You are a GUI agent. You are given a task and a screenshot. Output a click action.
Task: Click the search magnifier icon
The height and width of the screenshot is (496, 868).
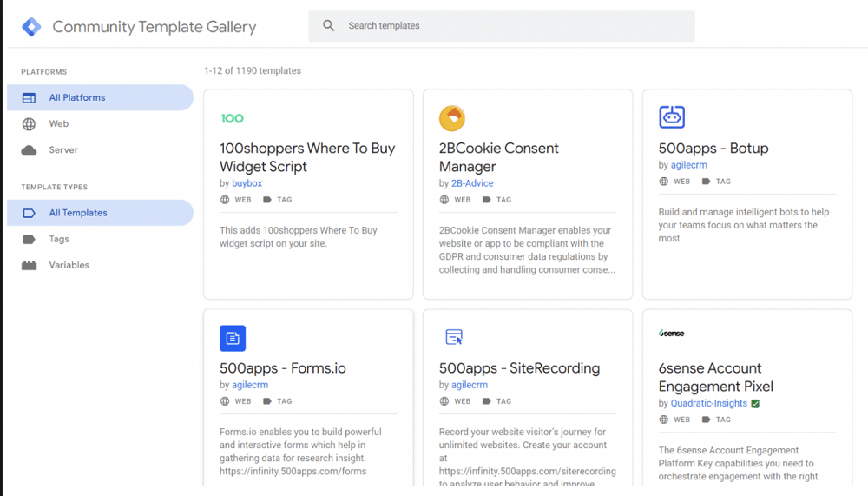(329, 25)
